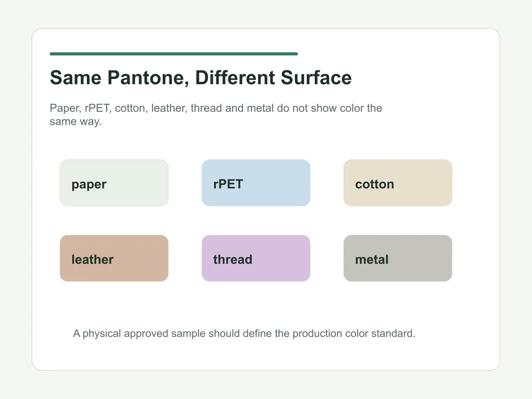Click the 'physical approved sample' footer note
Screen dimensions: 532x399
pos(244,333)
